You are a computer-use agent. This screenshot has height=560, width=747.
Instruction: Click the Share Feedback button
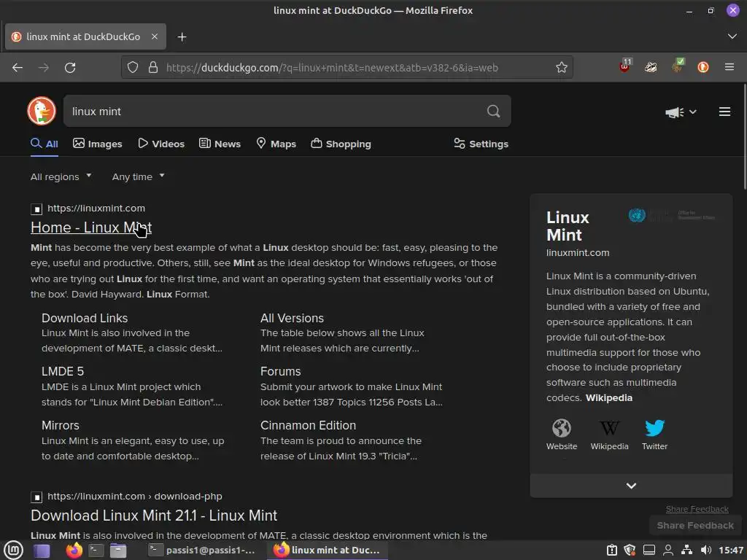point(695,526)
